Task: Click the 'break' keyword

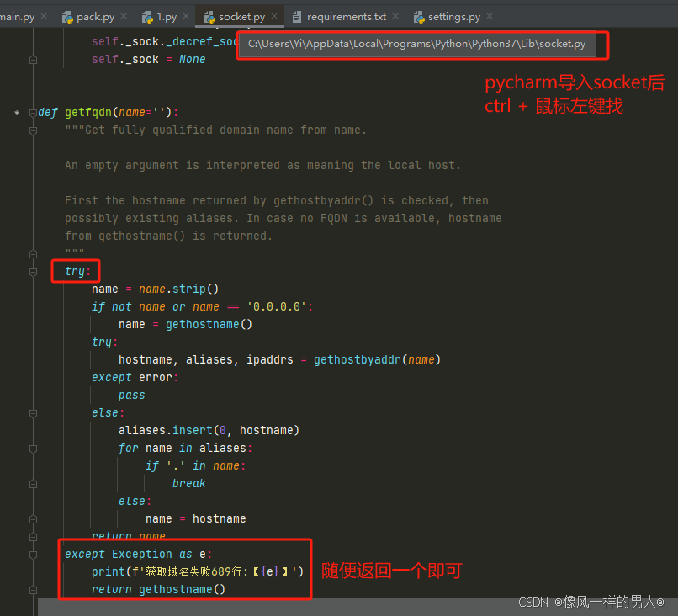Action: click(189, 484)
